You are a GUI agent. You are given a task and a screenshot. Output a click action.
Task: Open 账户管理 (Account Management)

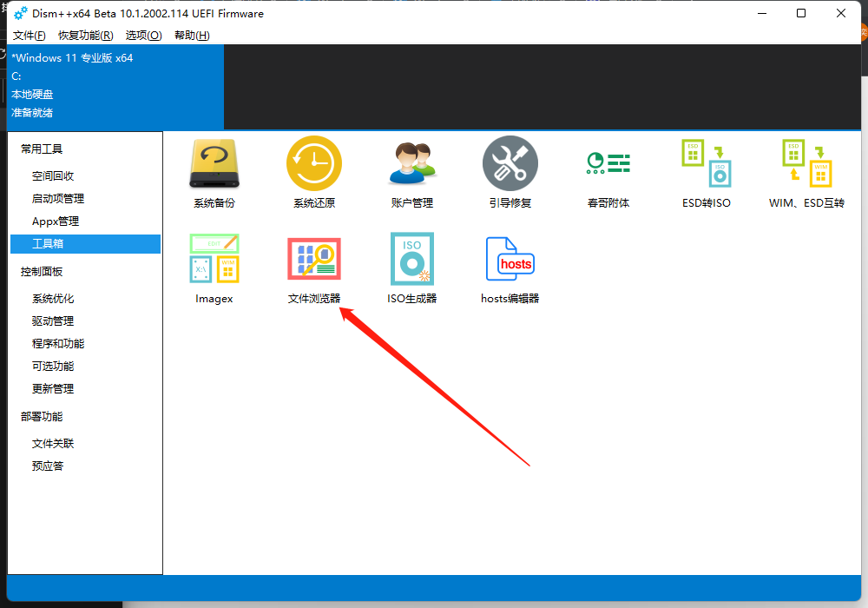click(x=411, y=172)
